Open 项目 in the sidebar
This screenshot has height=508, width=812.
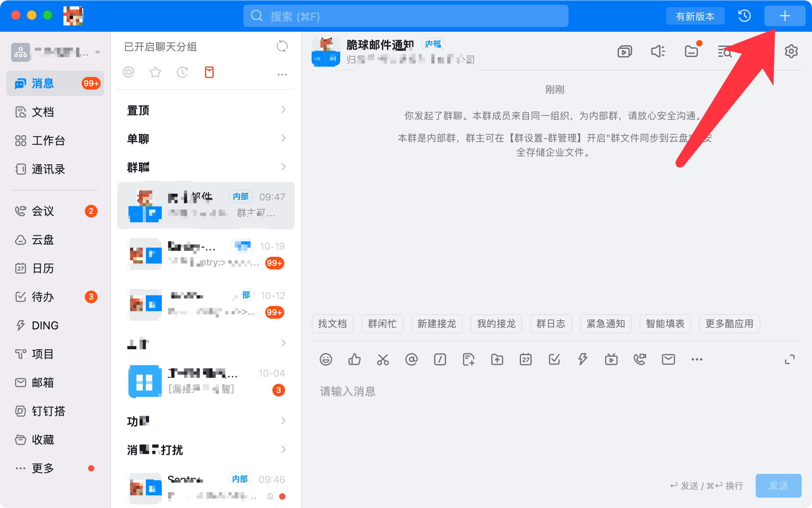pos(55,354)
